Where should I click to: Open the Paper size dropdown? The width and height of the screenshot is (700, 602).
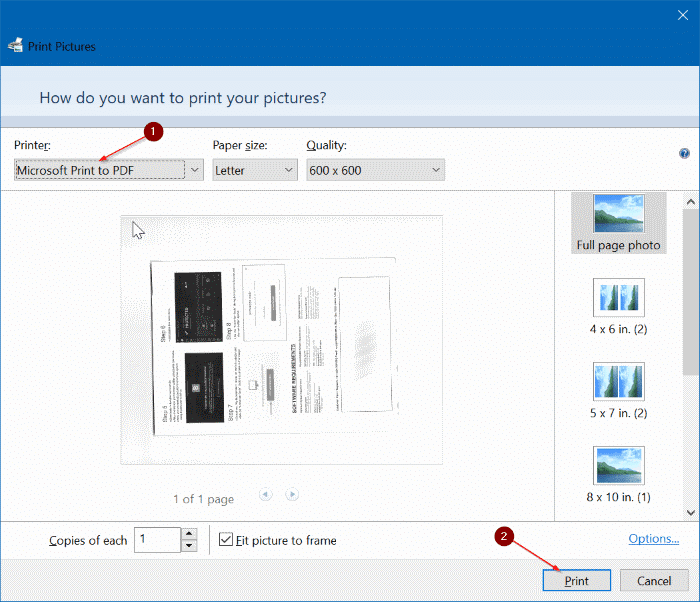point(254,170)
